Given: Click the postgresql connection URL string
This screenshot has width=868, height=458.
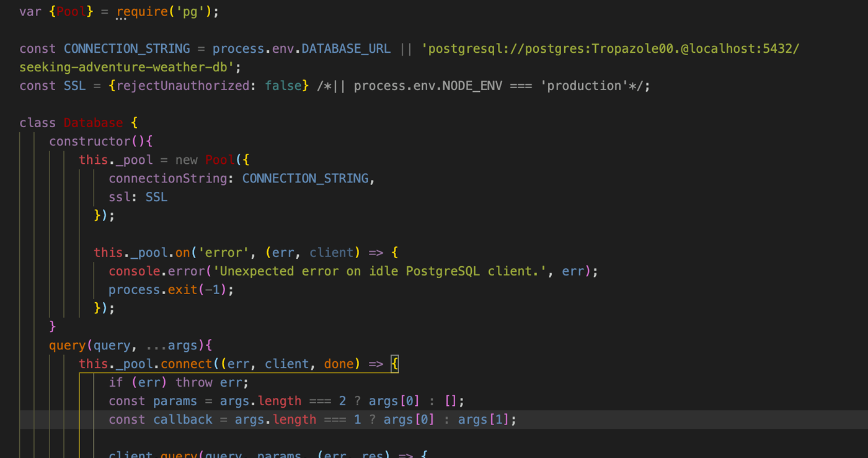Looking at the screenshot, I should tap(611, 48).
